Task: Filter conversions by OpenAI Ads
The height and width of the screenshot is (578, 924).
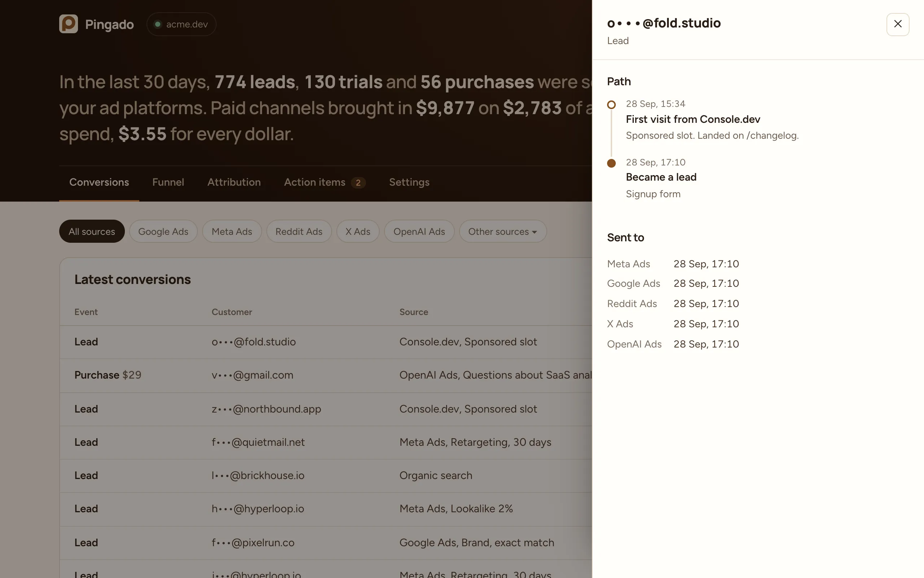Action: [x=419, y=231]
